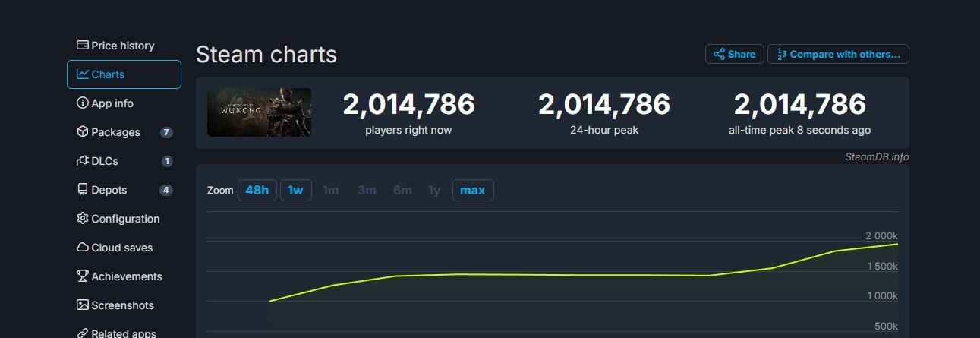The width and height of the screenshot is (980, 338).
Task: Click the Related apps link icon
Action: (x=83, y=333)
